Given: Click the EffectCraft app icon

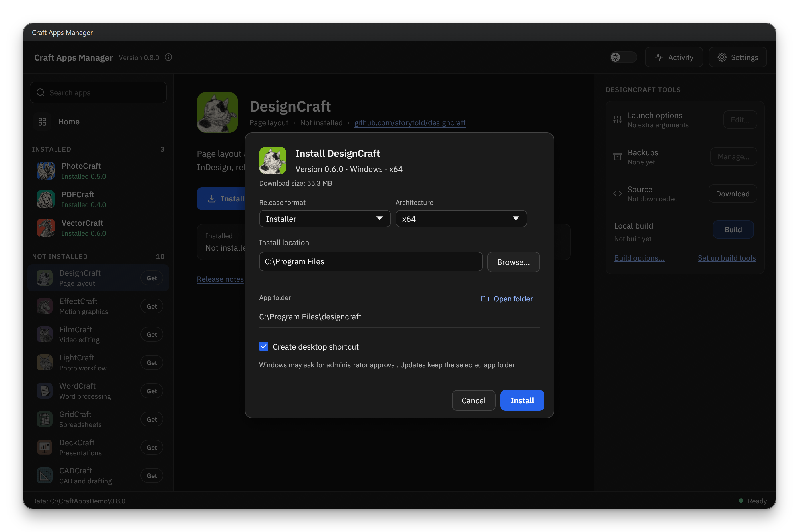Looking at the screenshot, I should tap(45, 306).
